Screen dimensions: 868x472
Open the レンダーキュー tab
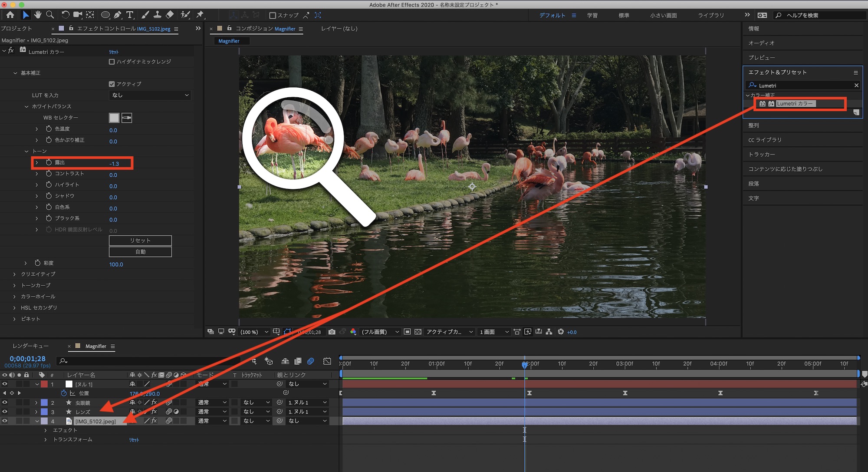click(x=30, y=346)
